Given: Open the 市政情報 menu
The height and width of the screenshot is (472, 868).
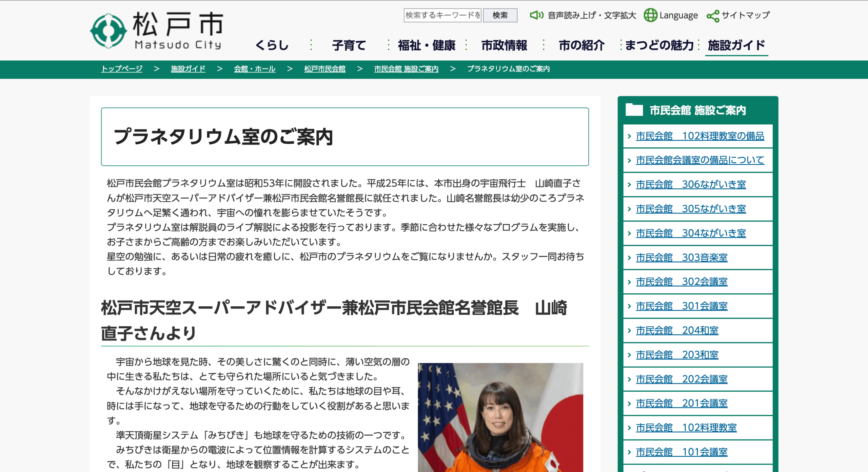Looking at the screenshot, I should tap(504, 45).
